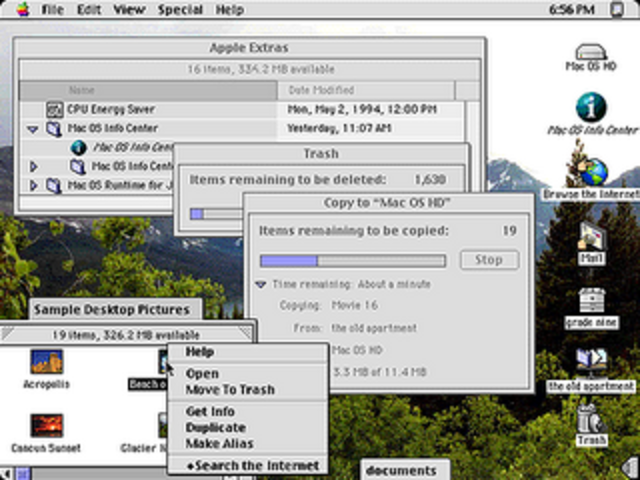Open the Apple menu icon

[23, 9]
